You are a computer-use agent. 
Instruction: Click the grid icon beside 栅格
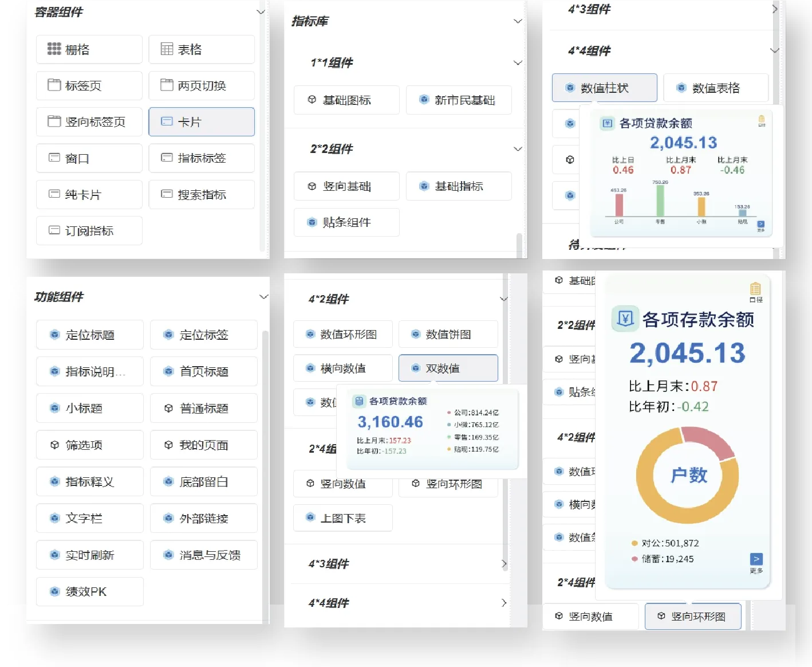tap(54, 49)
